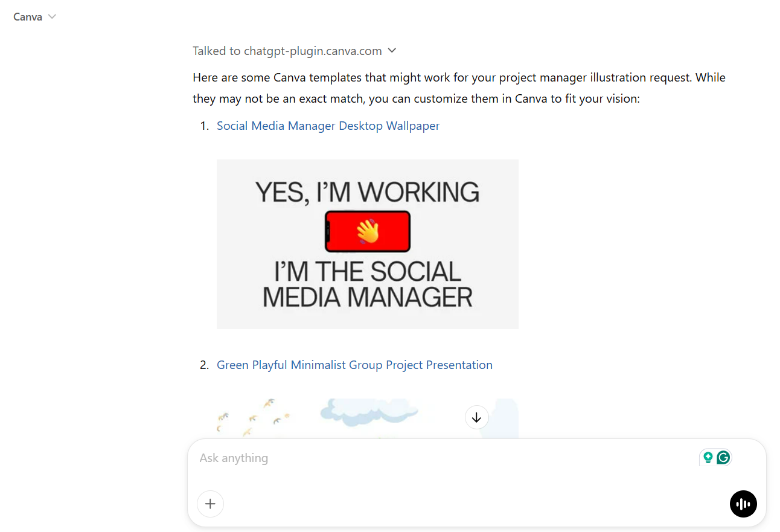Open Social Media Manager Desktop Wallpaper link
The width and height of the screenshot is (780, 532).
328,126
